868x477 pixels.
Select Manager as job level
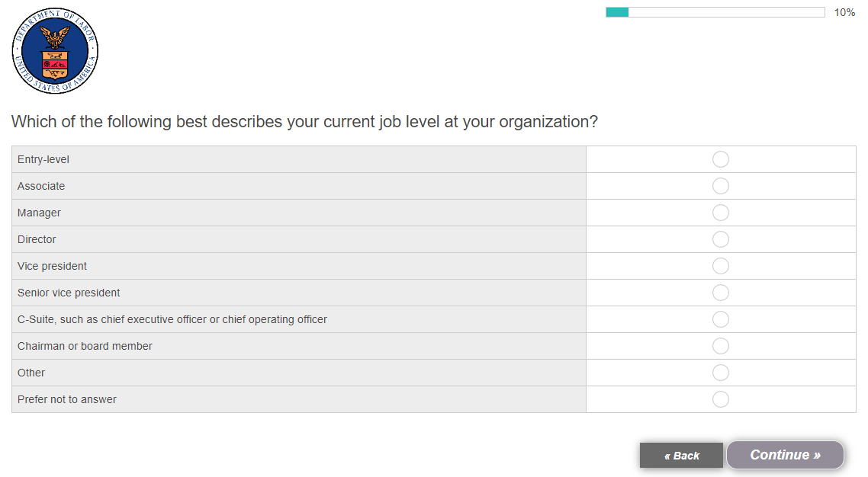pos(720,213)
